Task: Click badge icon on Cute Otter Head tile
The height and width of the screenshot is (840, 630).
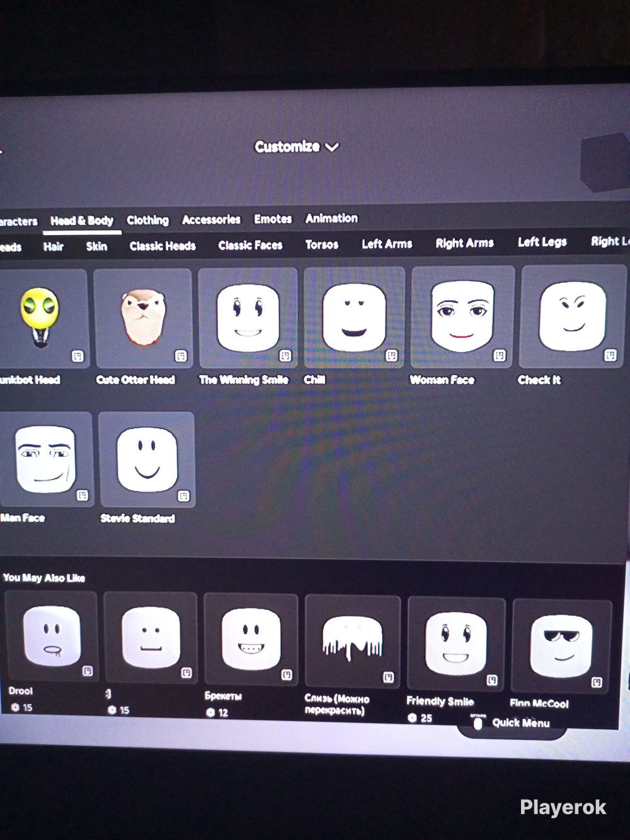Action: point(181,356)
